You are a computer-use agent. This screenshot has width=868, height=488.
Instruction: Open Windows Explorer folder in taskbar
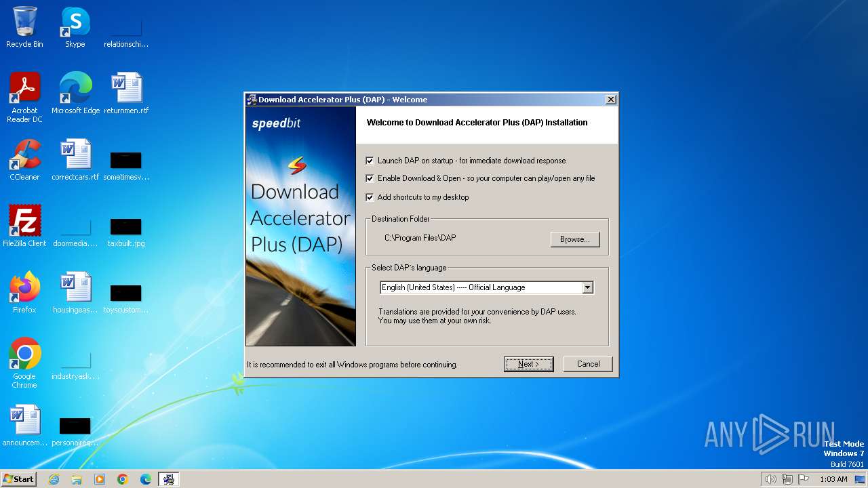(x=77, y=479)
